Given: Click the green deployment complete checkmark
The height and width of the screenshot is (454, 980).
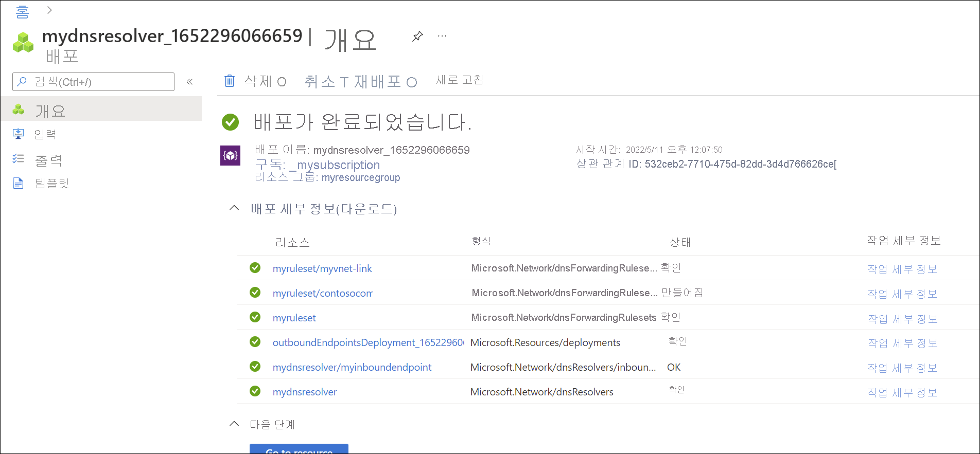Looking at the screenshot, I should point(230,122).
